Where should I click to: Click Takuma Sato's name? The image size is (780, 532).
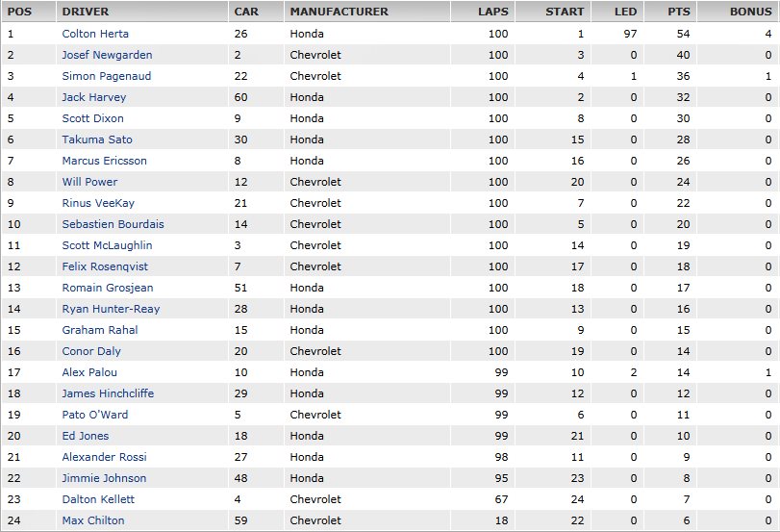pyautogui.click(x=97, y=139)
